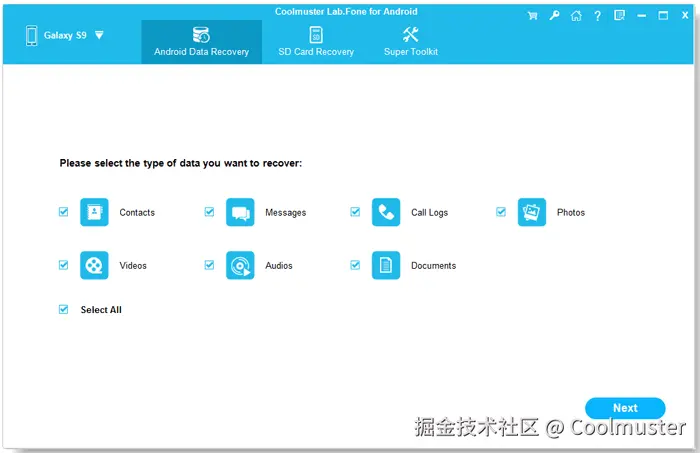Image resolution: width=700 pixels, height=453 pixels.
Task: Close the Coolmuster Lab.Fone window
Action: click(685, 15)
